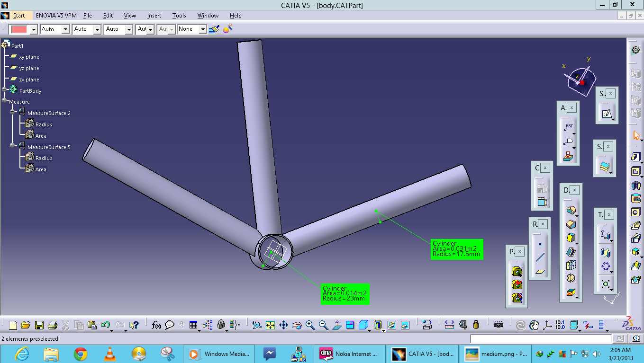Switch to Windows Media taskbar button
The width and height of the screenshot is (644, 363).
[219, 354]
